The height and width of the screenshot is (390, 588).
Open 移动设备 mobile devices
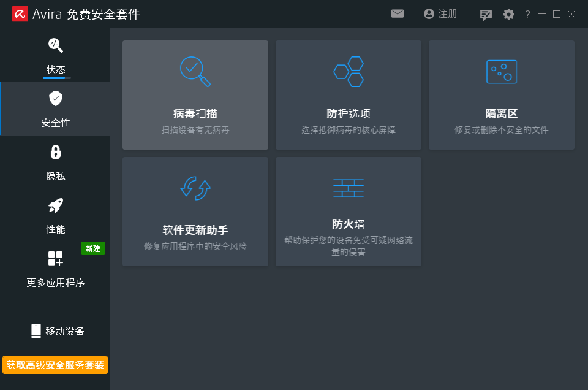click(x=65, y=331)
